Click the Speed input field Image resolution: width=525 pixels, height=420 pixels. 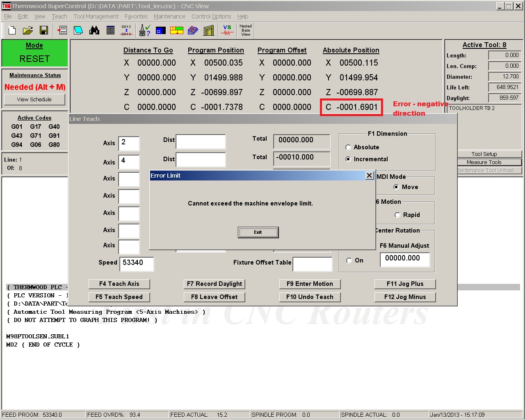[x=137, y=263]
